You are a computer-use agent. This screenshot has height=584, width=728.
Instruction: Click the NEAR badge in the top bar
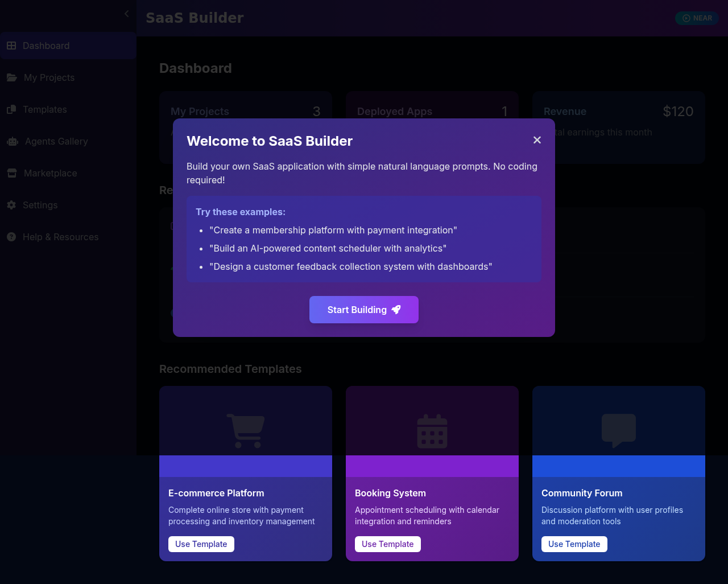click(x=697, y=18)
